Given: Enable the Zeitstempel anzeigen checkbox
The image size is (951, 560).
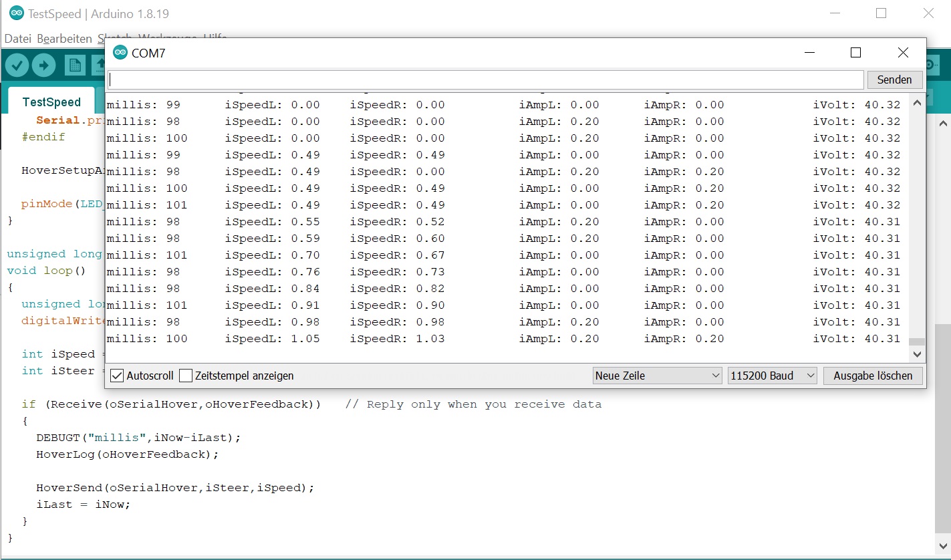Looking at the screenshot, I should 186,376.
